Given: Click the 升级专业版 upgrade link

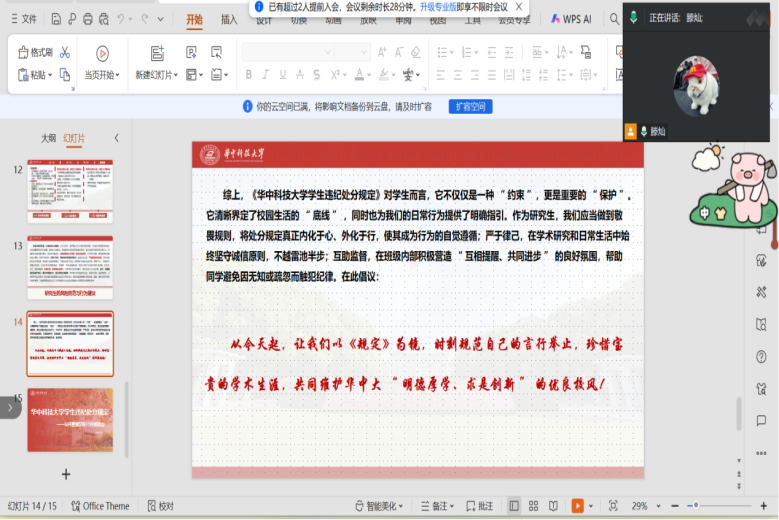Looking at the screenshot, I should coord(434,6).
